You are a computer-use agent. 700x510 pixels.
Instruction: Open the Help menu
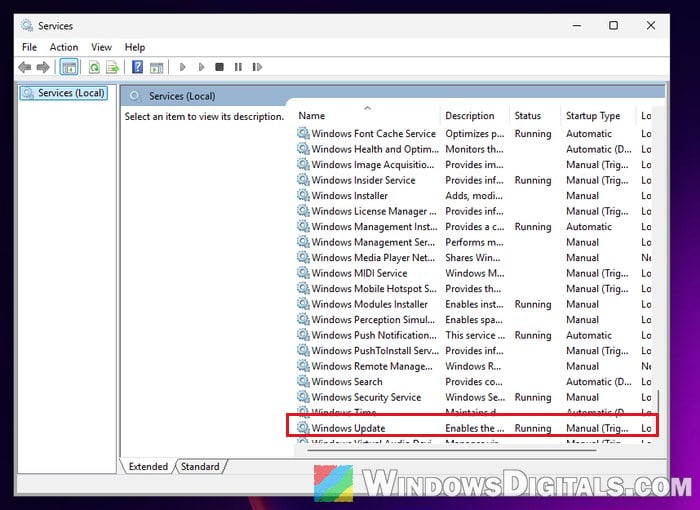click(135, 47)
